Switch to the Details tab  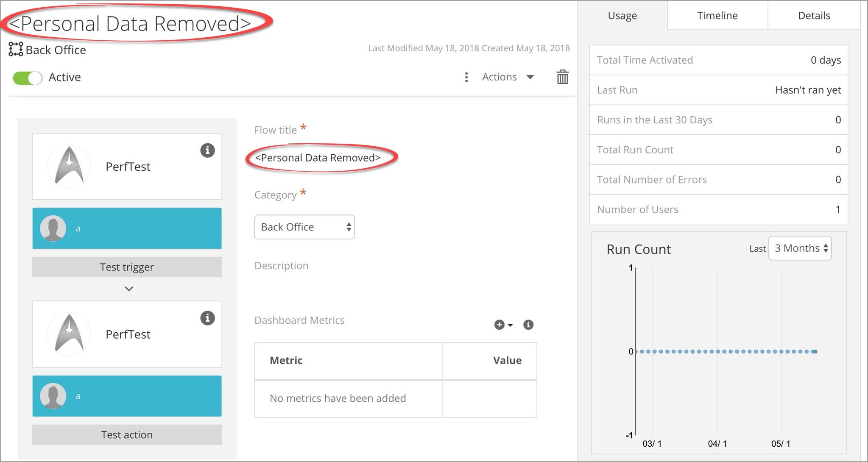(814, 16)
